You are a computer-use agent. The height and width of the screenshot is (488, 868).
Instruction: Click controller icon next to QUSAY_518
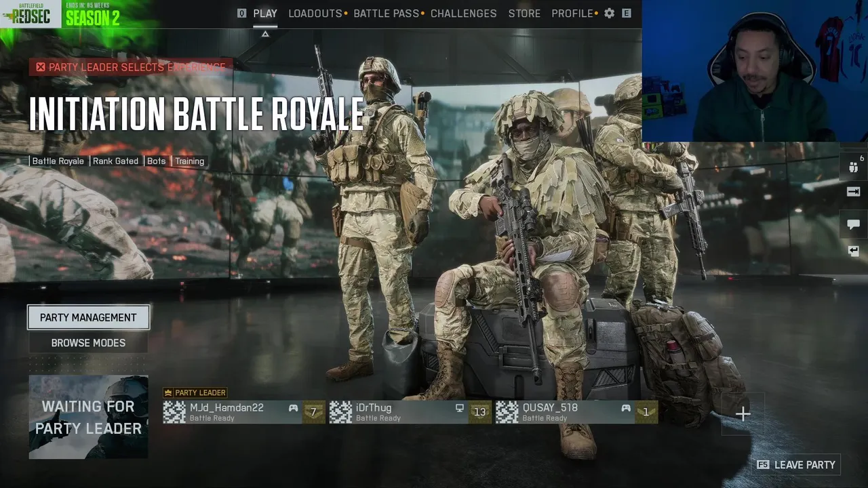click(625, 408)
